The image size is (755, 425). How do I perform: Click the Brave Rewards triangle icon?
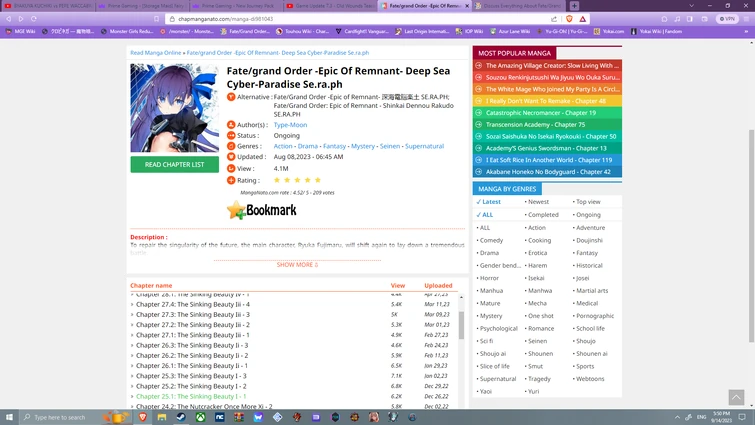coord(583,19)
